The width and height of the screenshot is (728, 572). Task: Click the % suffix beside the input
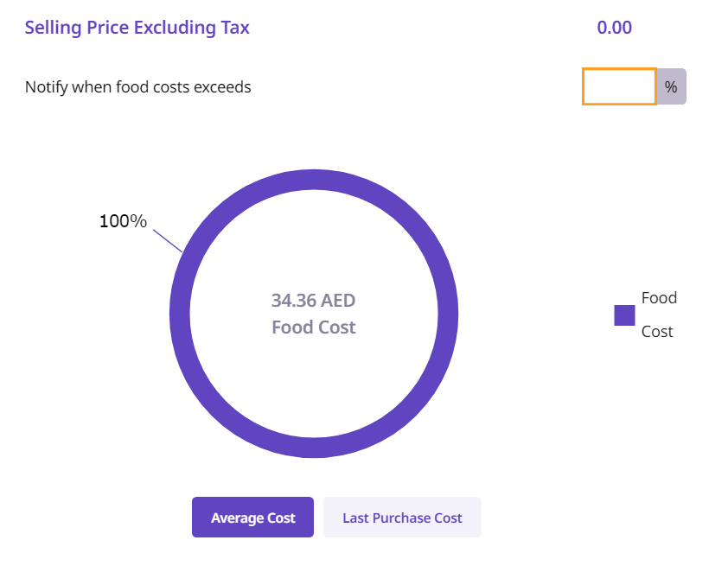tap(671, 87)
